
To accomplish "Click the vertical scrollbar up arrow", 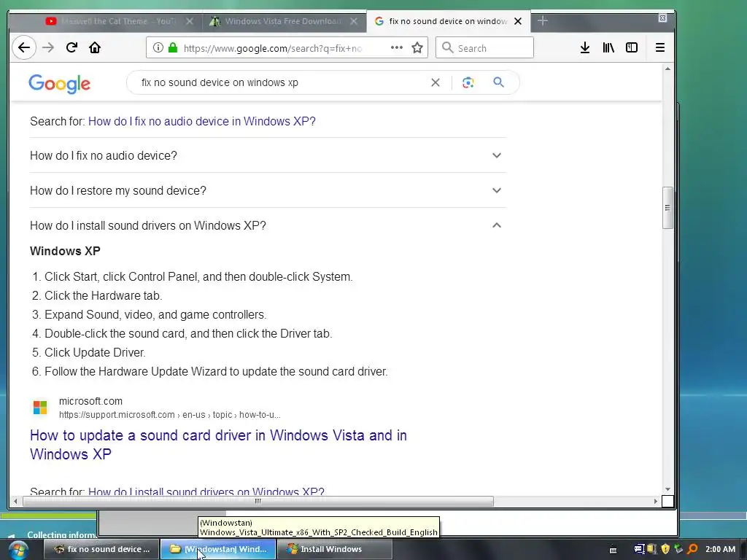I will pyautogui.click(x=667, y=69).
